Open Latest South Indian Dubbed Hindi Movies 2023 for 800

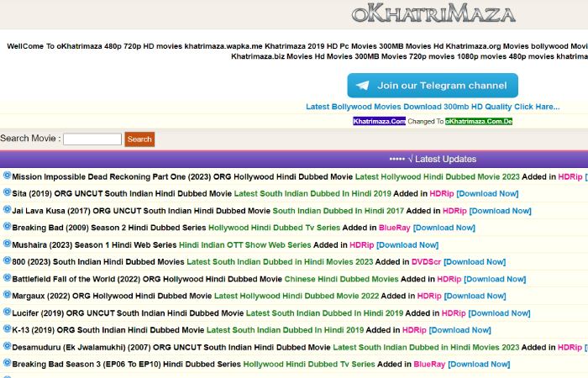(280, 262)
